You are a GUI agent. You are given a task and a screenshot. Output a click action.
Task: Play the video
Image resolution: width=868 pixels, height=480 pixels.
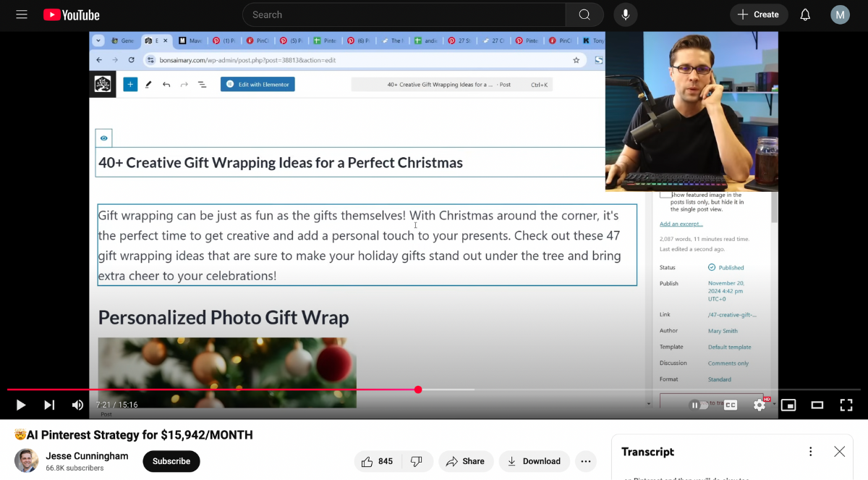21,405
